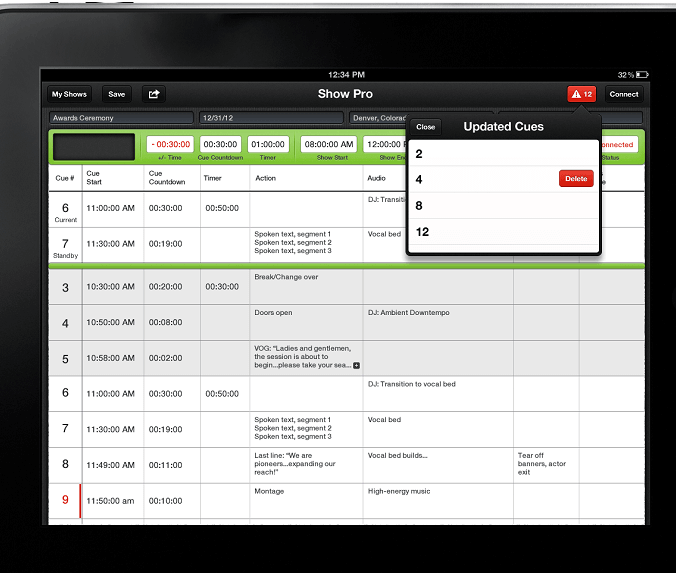Tap the -00:30:00 plus/minus time box
This screenshot has height=573, width=676.
click(x=170, y=144)
